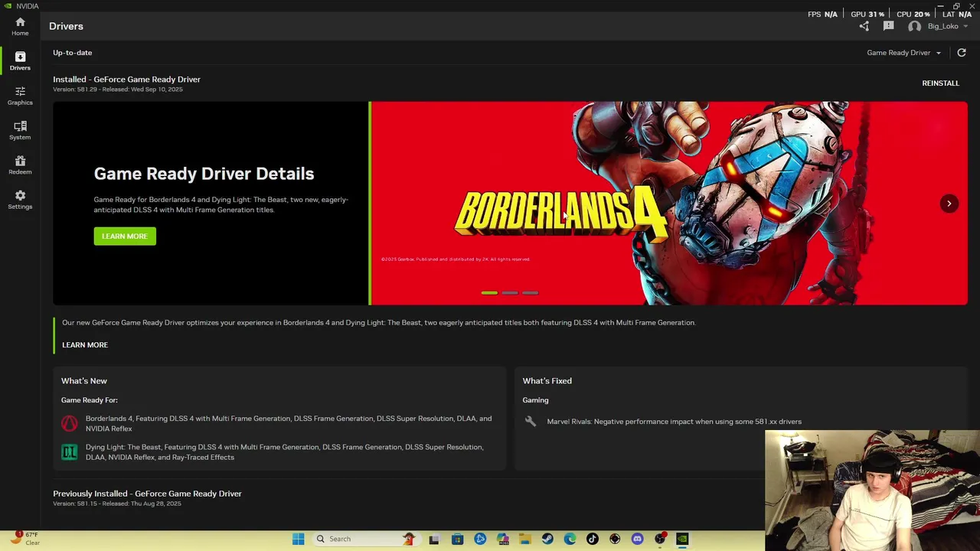The width and height of the screenshot is (980, 551).
Task: Click wrench icon beside Marvel Rivals fix
Action: coord(530,421)
